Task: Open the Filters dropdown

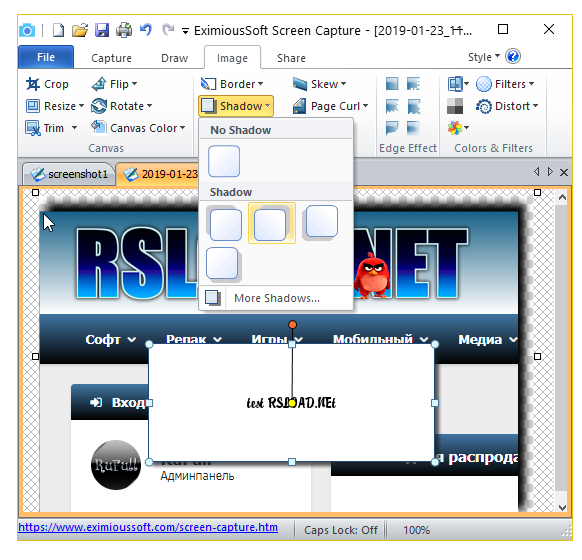Action: point(505,84)
